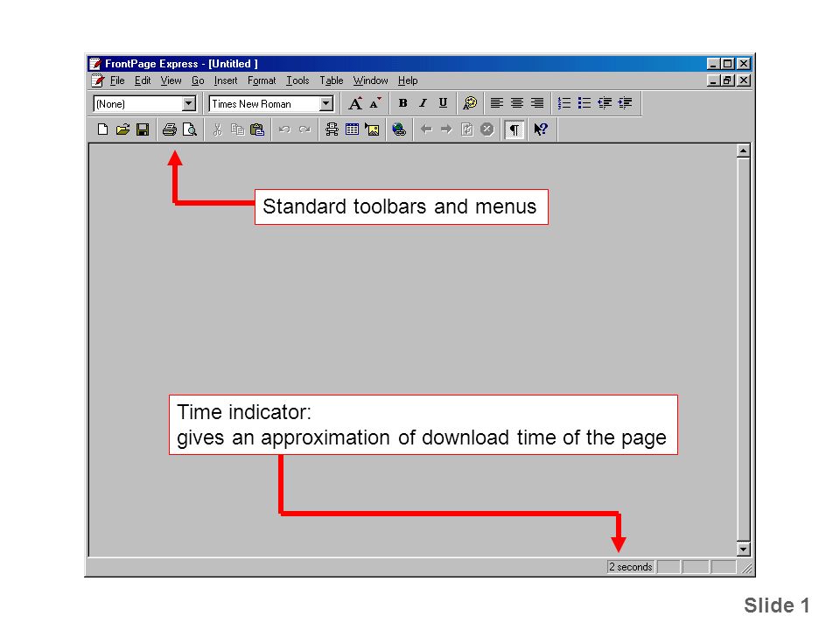
Task: Stop loading with the Stop icon
Action: pyautogui.click(x=487, y=129)
